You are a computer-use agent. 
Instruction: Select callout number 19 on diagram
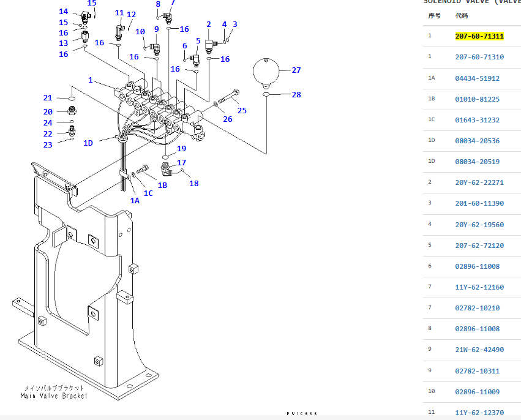(x=181, y=149)
